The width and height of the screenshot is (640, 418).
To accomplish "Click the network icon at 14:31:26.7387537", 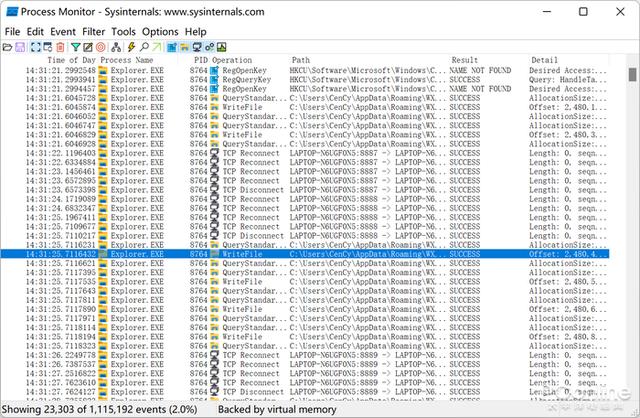I will coord(214,364).
